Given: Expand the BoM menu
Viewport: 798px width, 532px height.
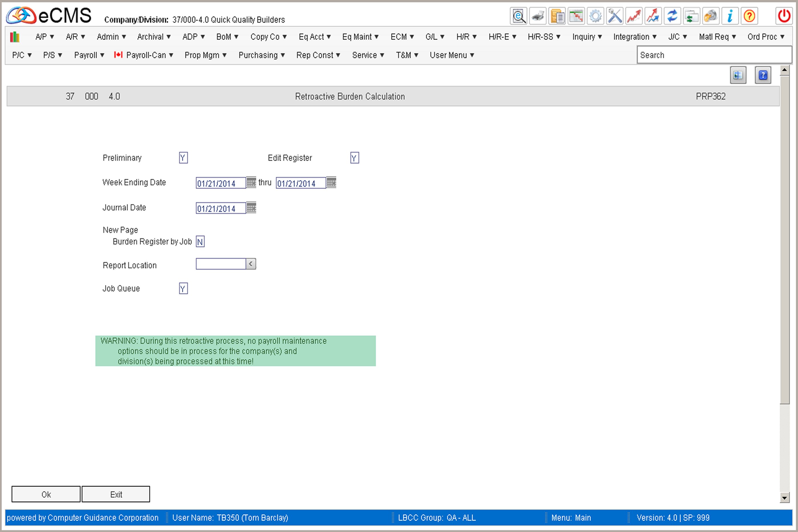Looking at the screenshot, I should coord(227,37).
